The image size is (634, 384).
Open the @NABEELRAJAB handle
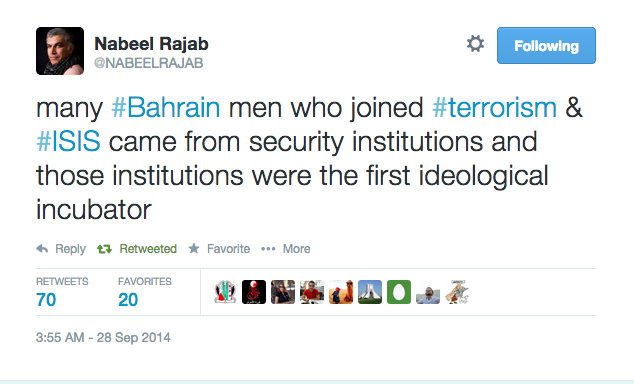pyautogui.click(x=148, y=63)
